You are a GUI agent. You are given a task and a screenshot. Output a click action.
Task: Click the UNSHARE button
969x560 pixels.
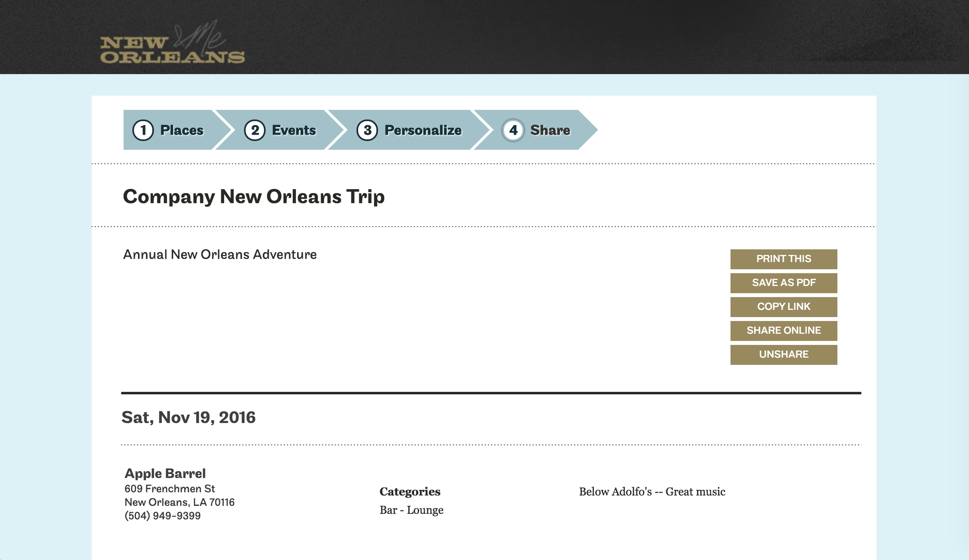pos(784,355)
